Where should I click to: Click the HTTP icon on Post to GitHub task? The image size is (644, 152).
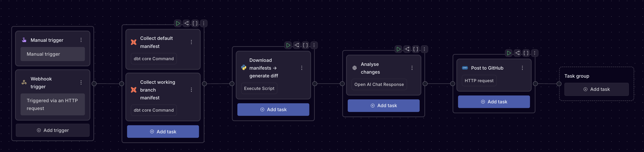[465, 68]
